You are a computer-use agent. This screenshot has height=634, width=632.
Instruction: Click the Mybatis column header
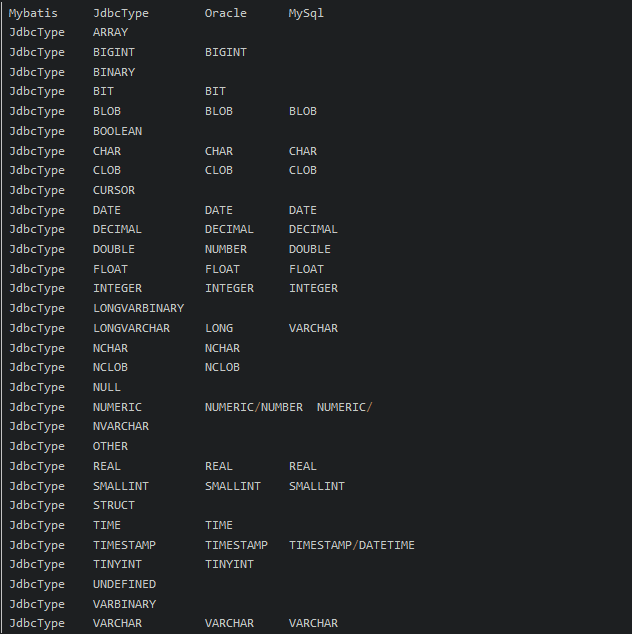pos(33,14)
